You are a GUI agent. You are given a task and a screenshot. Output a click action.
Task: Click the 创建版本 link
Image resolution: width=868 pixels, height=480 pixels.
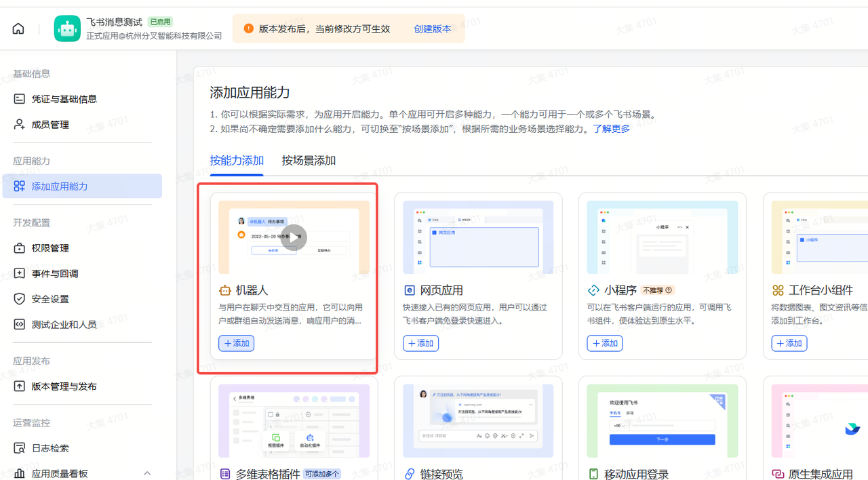(432, 29)
